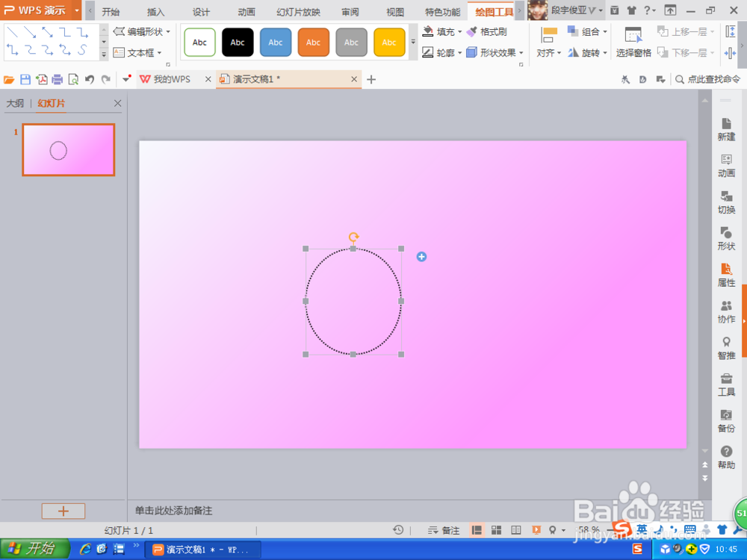This screenshot has width=747, height=560.
Task: Save document with floppy disk icon
Action: coord(25,80)
